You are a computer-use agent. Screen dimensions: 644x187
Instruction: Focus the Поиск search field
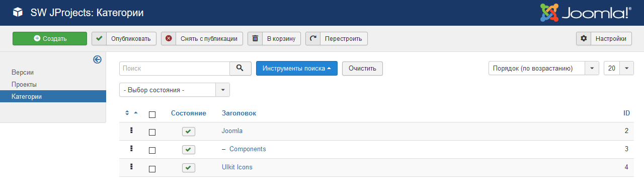click(175, 69)
